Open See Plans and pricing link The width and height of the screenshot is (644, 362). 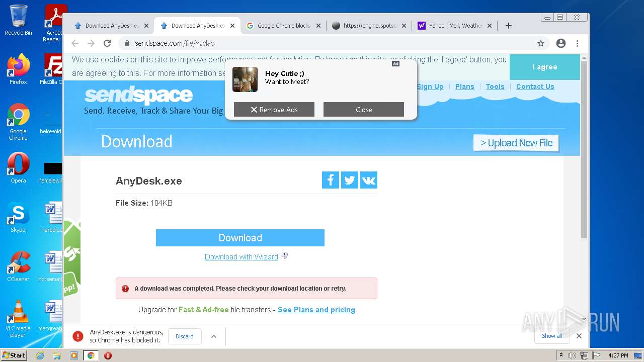pyautogui.click(x=316, y=310)
